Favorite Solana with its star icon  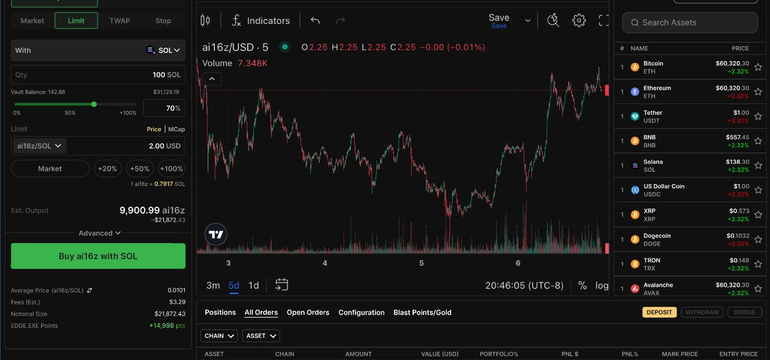pos(758,166)
